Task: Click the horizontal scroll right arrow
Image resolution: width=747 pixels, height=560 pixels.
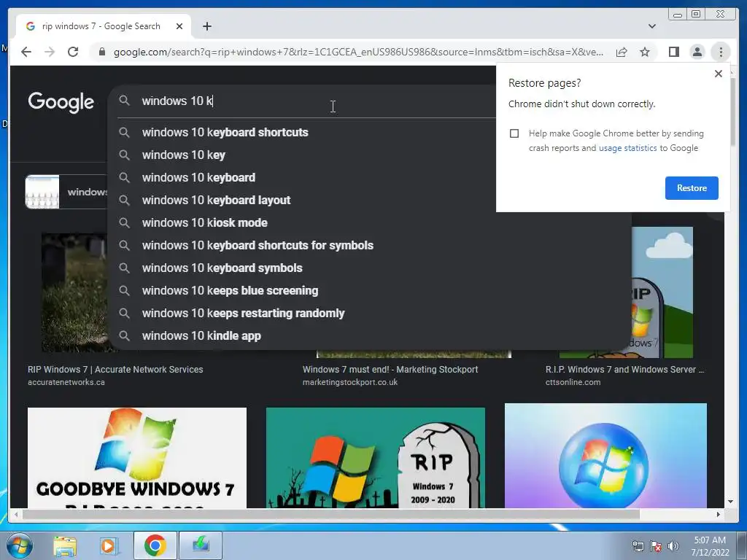Action: [719, 514]
